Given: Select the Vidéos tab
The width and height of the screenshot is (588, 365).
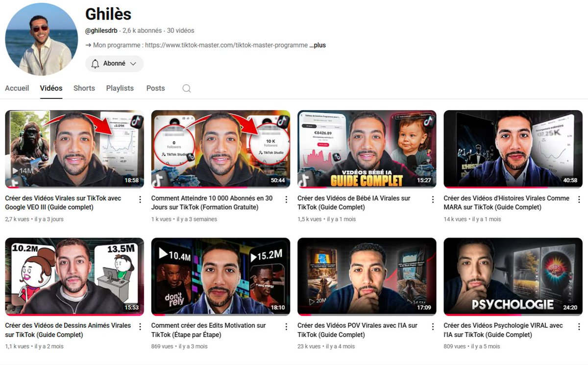Looking at the screenshot, I should tap(51, 88).
